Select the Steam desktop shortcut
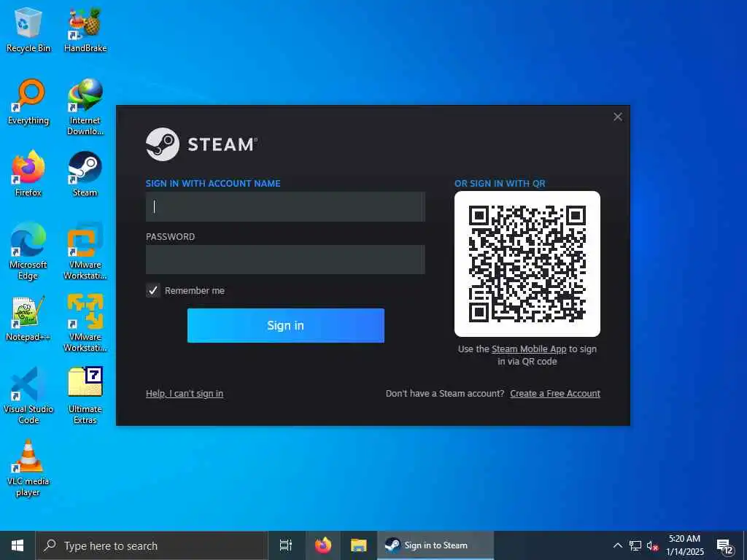Screen dimensions: 747x560 coord(85,174)
